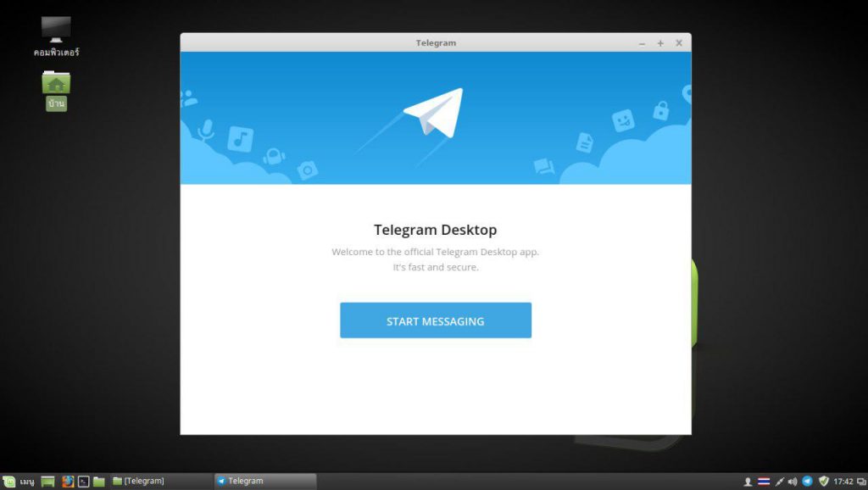Open the file manager launcher in the panel
868x490 pixels.
pyautogui.click(x=99, y=482)
